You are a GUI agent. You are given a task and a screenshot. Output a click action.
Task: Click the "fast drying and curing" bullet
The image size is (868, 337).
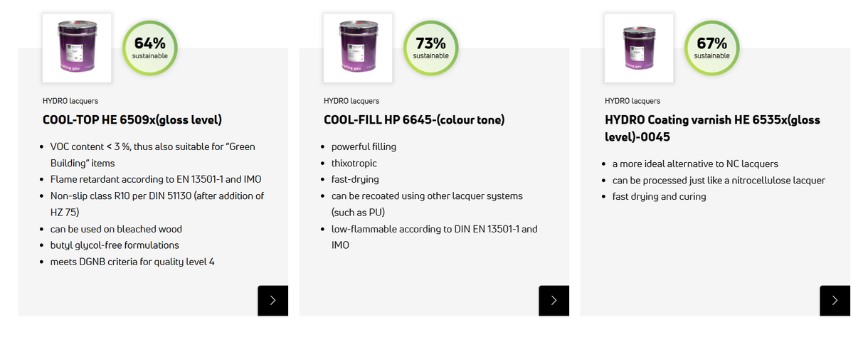[x=659, y=196]
